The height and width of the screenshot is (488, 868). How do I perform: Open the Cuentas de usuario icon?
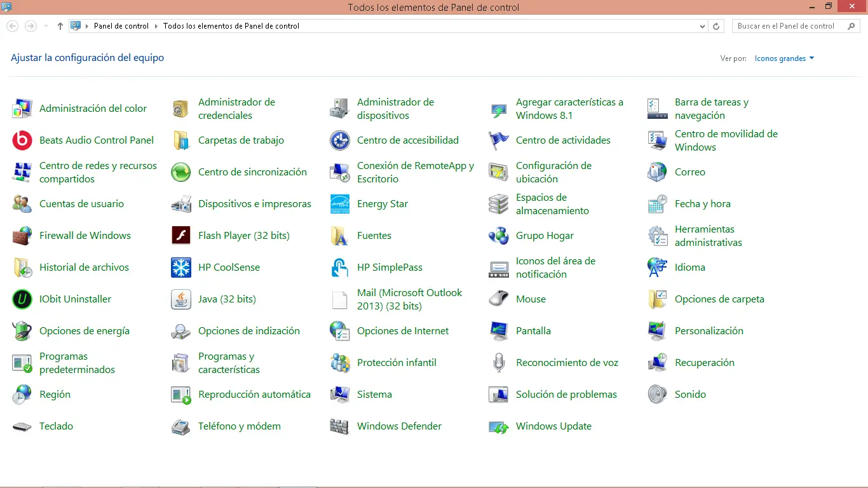(22, 204)
